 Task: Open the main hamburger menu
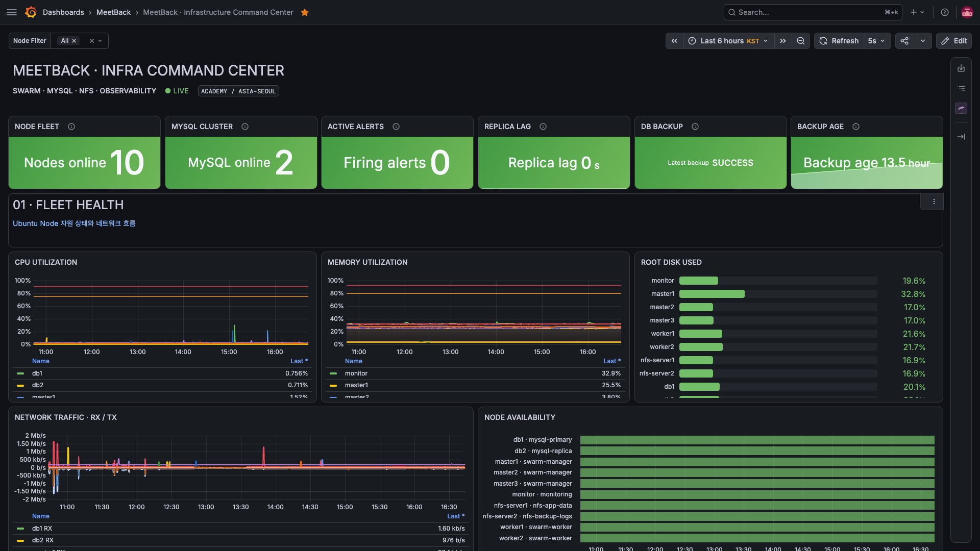(12, 12)
